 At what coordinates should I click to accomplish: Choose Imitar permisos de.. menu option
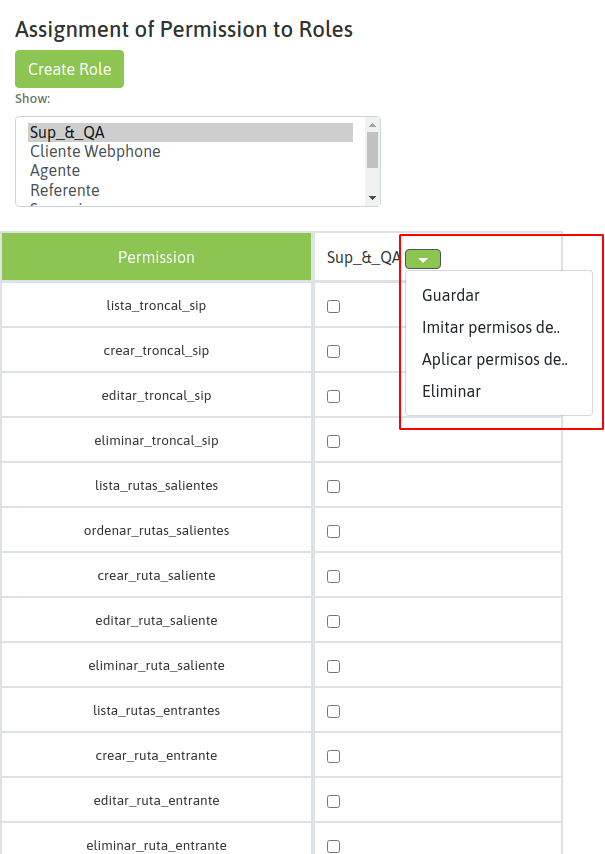click(491, 327)
